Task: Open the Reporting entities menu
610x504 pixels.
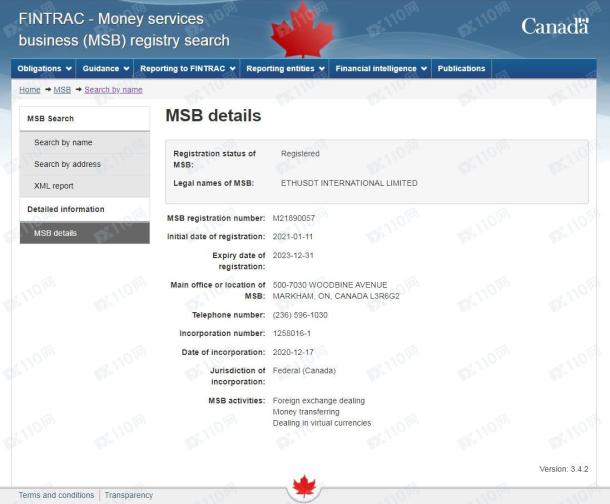Action: (285, 68)
